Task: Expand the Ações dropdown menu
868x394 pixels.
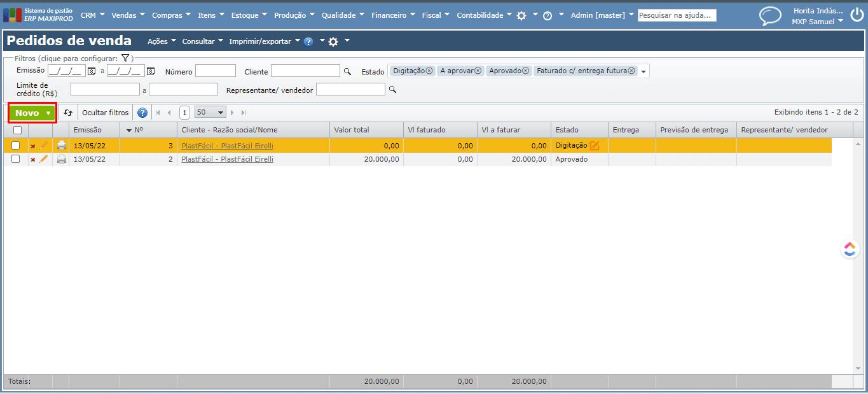Action: (162, 41)
